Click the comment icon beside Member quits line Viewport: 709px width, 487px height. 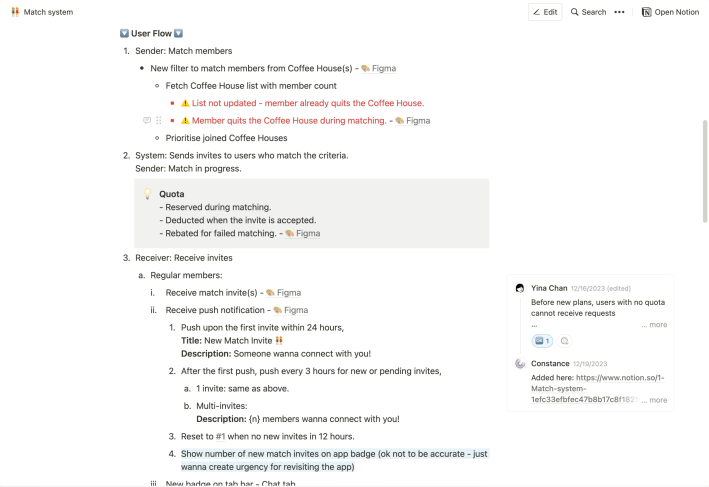(x=147, y=120)
